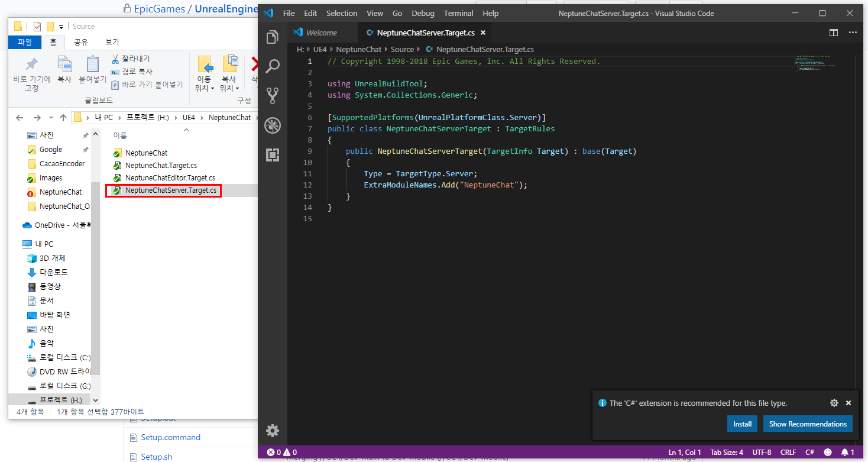The width and height of the screenshot is (868, 462).
Task: Open the recent locations dropdown in Explorer
Action: pyautogui.click(x=51, y=118)
